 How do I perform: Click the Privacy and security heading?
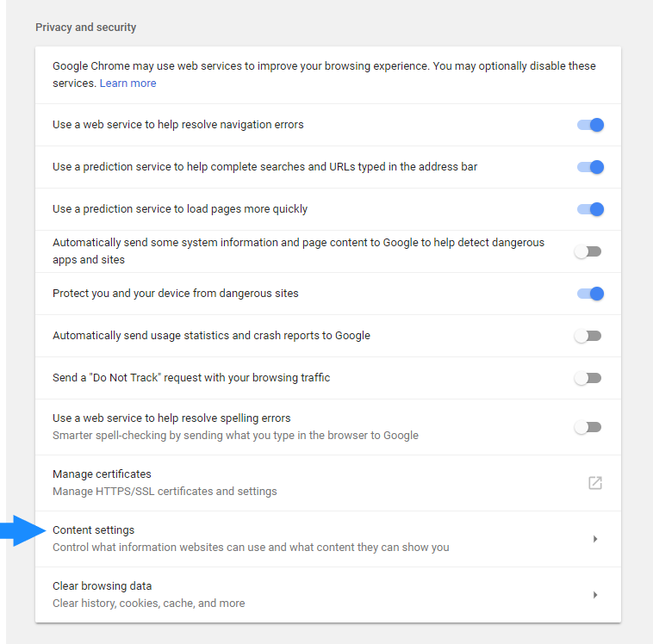click(x=86, y=28)
